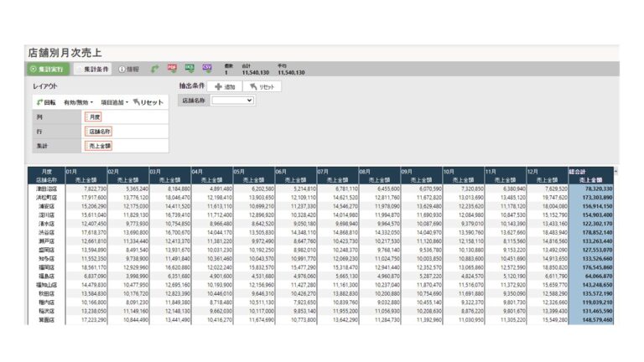Select the 店舗名称 row field chip
644x362 pixels.
100,132
